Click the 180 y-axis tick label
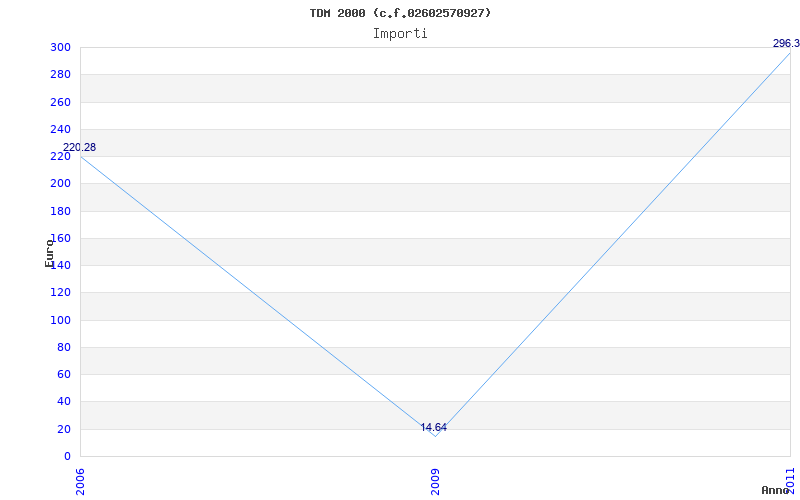This screenshot has height=500, width=800. click(60, 211)
